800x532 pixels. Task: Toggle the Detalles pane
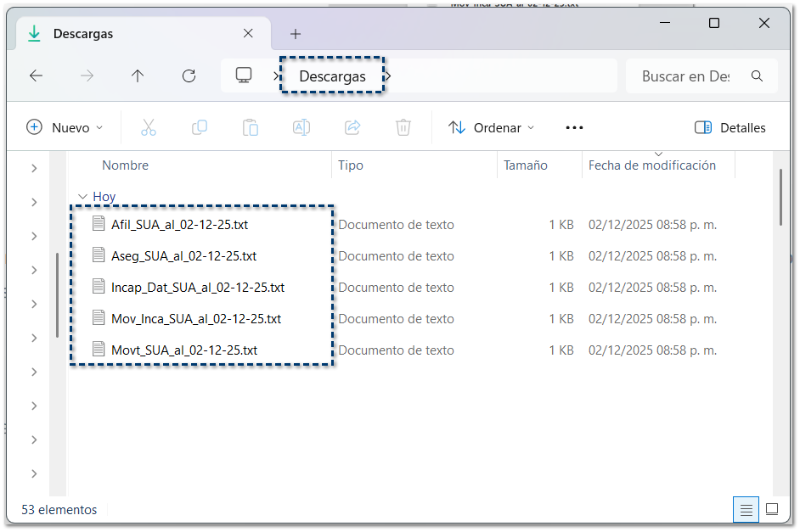click(x=730, y=127)
